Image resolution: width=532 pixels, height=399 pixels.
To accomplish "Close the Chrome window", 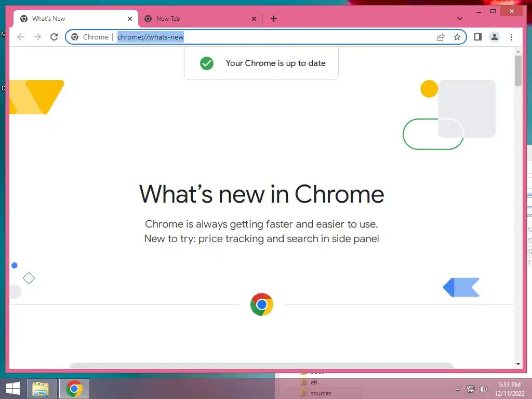I will point(512,11).
